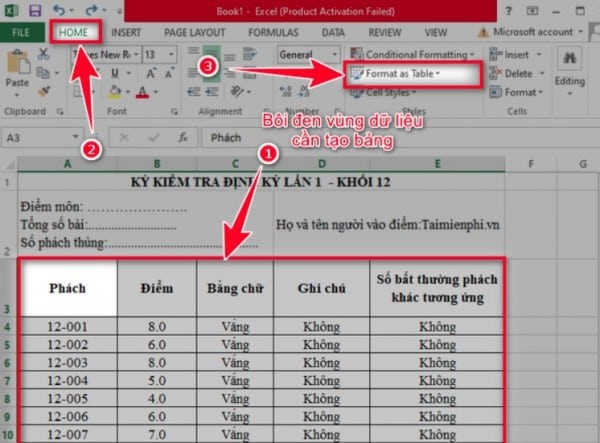Click Increase Decimal in the Number group

point(285,91)
